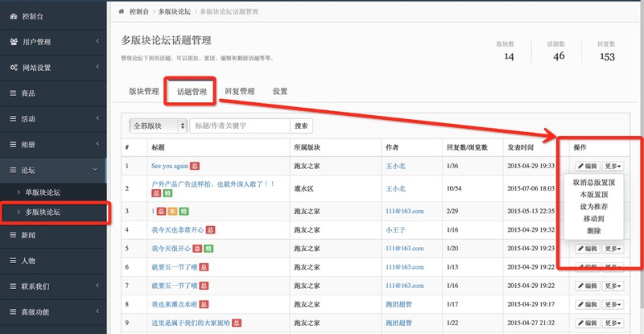This screenshot has width=644, height=334.
Task: Click the home icon in the breadcrumb
Action: click(x=121, y=12)
